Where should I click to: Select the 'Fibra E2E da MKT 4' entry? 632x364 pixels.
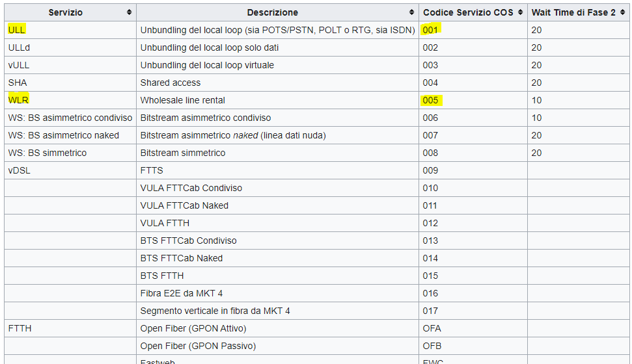point(182,293)
